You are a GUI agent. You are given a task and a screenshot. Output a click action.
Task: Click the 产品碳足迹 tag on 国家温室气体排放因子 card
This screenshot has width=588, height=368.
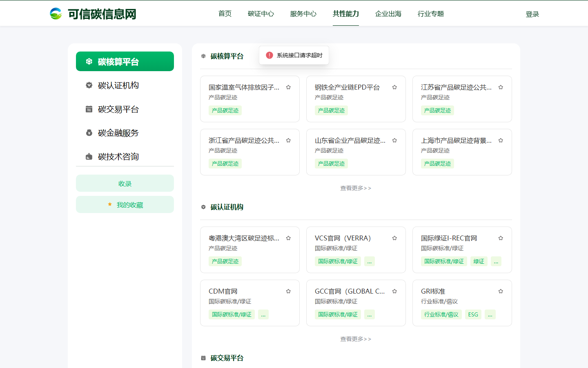click(x=225, y=110)
